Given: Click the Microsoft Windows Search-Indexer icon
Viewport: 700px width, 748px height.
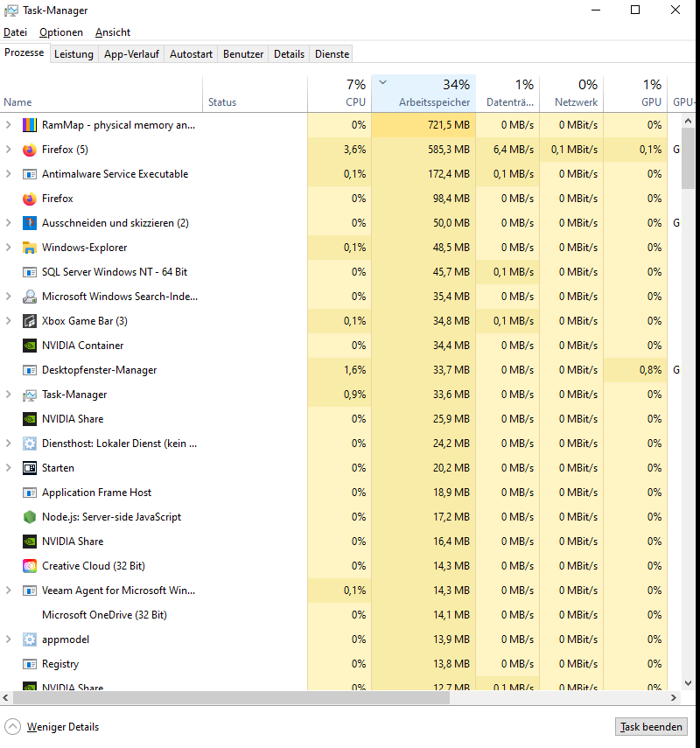Looking at the screenshot, I should 30,297.
